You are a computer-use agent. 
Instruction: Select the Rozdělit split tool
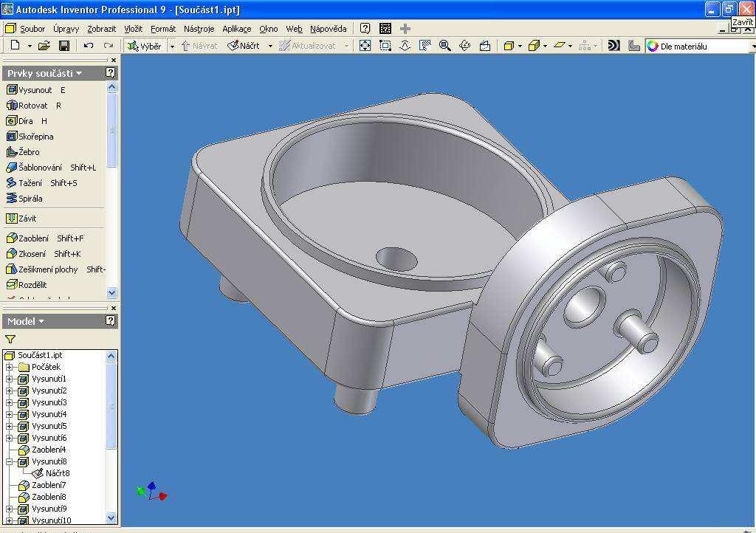(x=26, y=284)
